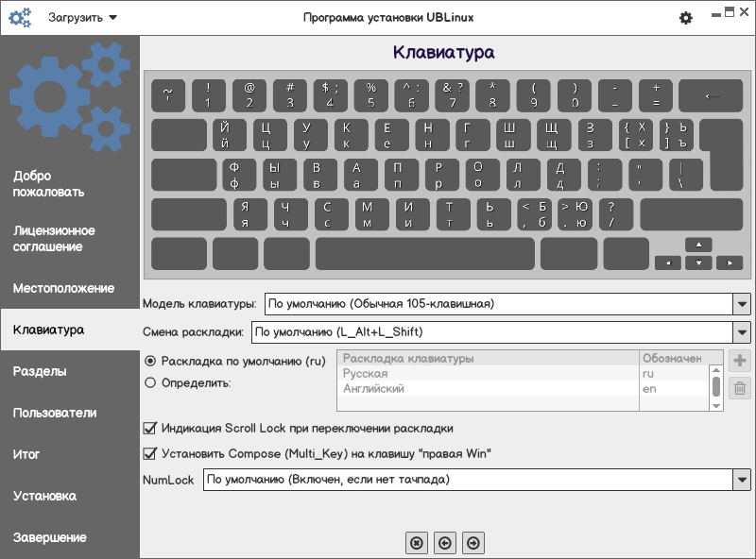This screenshot has width=756, height=559.
Task: Go to the 'Пользователи' sidebar step
Action: tap(55, 413)
